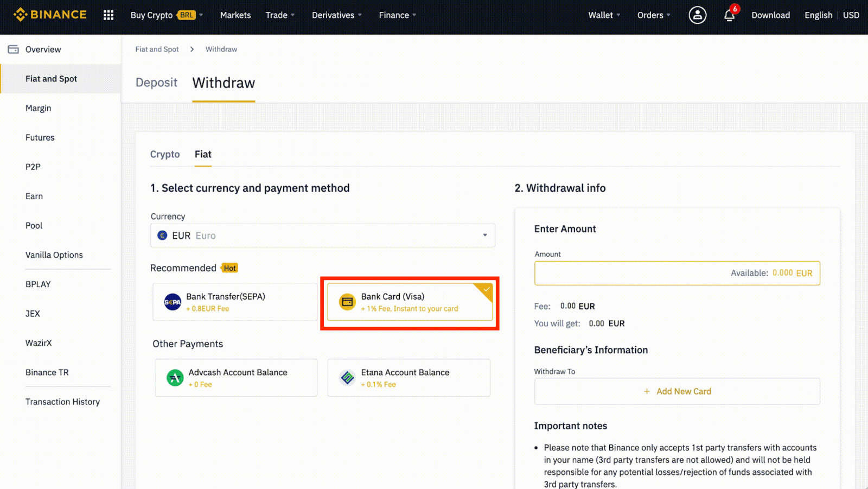Select the SEPA bank transfer icon
This screenshot has height=489, width=868.
(172, 302)
